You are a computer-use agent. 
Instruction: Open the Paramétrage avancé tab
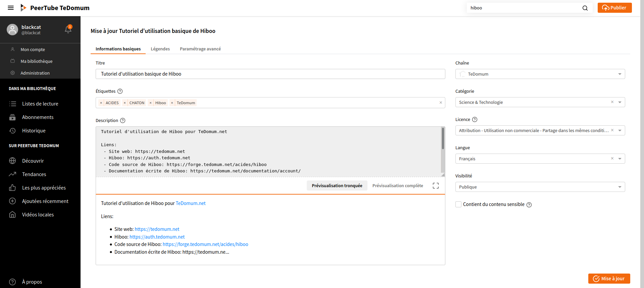(200, 49)
